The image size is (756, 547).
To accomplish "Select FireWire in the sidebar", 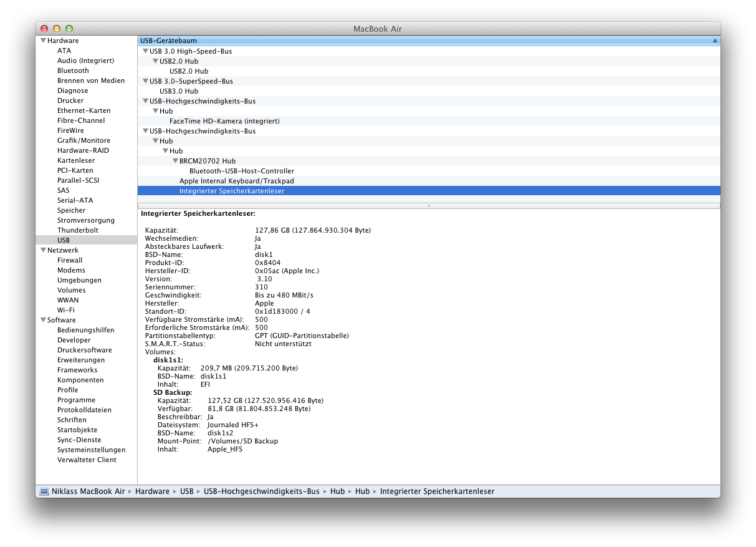I will click(x=70, y=130).
